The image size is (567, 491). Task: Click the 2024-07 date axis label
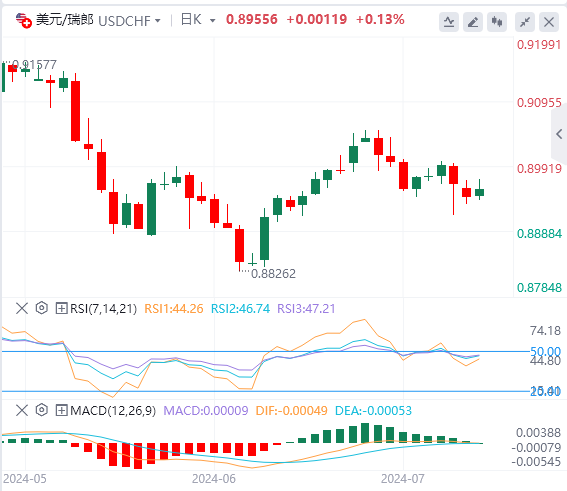click(402, 479)
